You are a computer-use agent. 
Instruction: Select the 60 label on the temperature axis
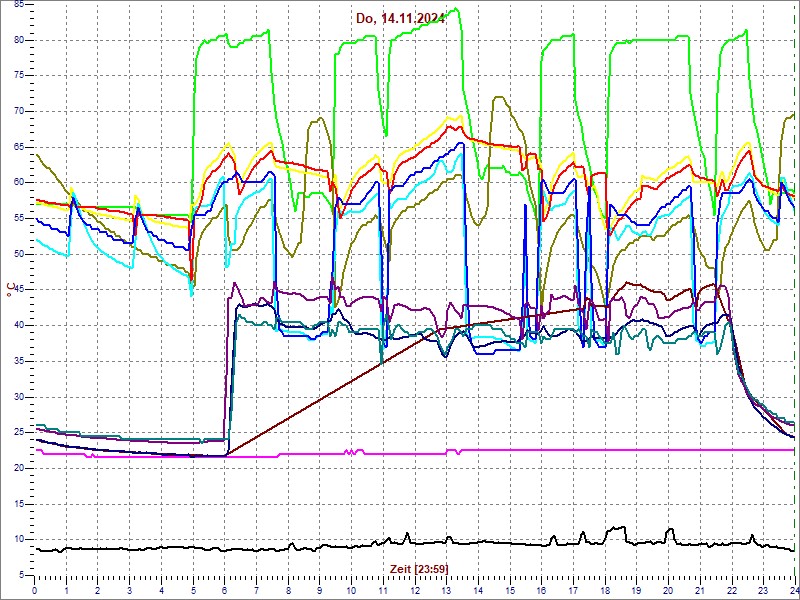tap(19, 183)
